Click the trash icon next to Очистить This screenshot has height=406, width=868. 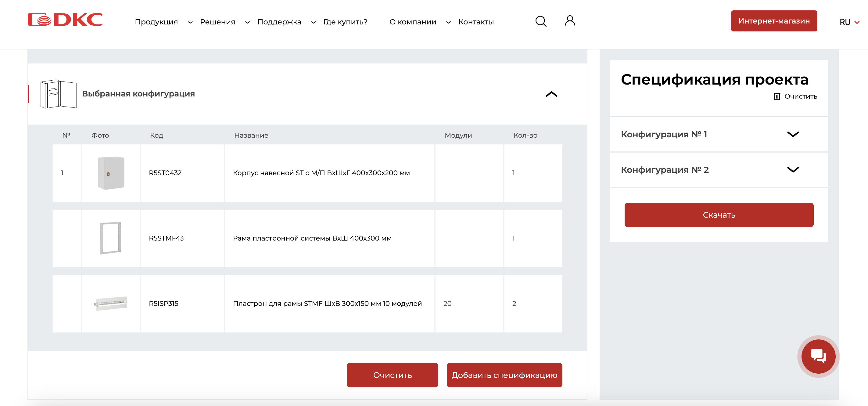tap(777, 96)
